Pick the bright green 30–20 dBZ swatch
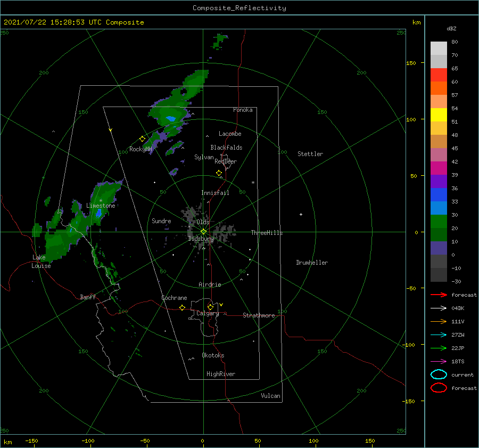The width and height of the screenshot is (479, 448). point(439,222)
